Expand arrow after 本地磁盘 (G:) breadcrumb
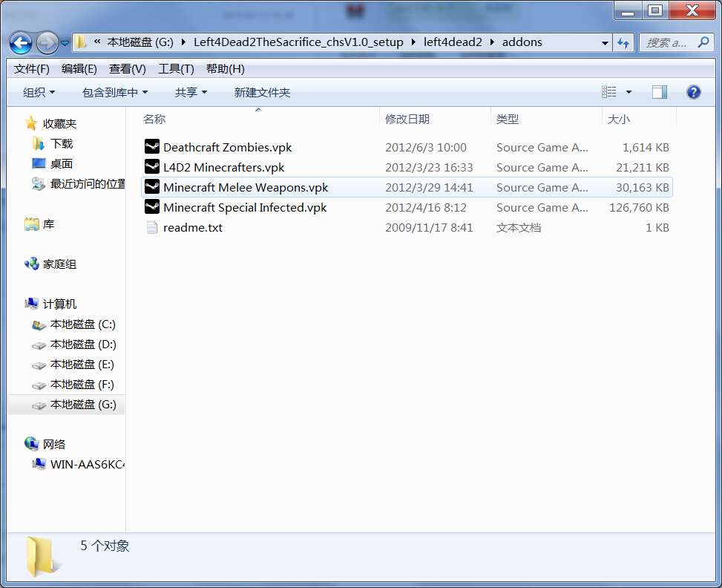This screenshot has width=722, height=588. pyautogui.click(x=184, y=42)
